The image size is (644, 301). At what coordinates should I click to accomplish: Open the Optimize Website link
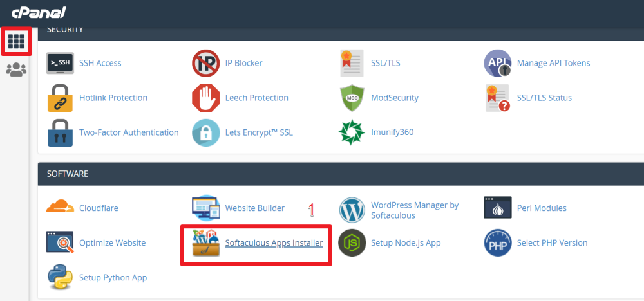[x=113, y=242]
